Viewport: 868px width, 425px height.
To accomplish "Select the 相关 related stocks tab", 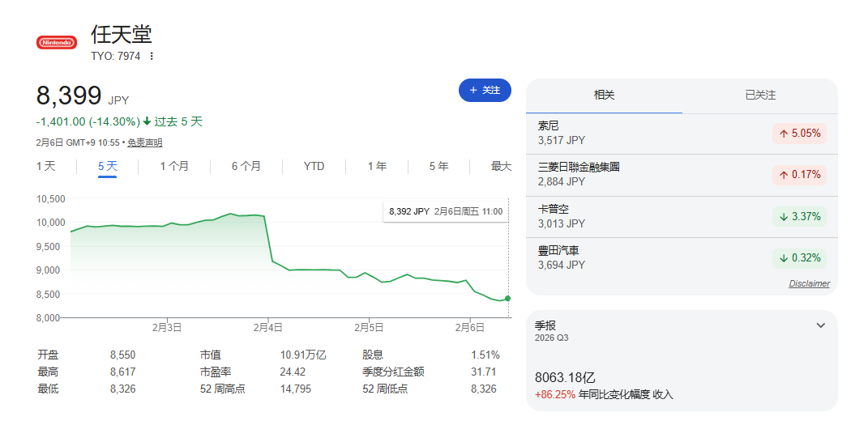I will (605, 96).
